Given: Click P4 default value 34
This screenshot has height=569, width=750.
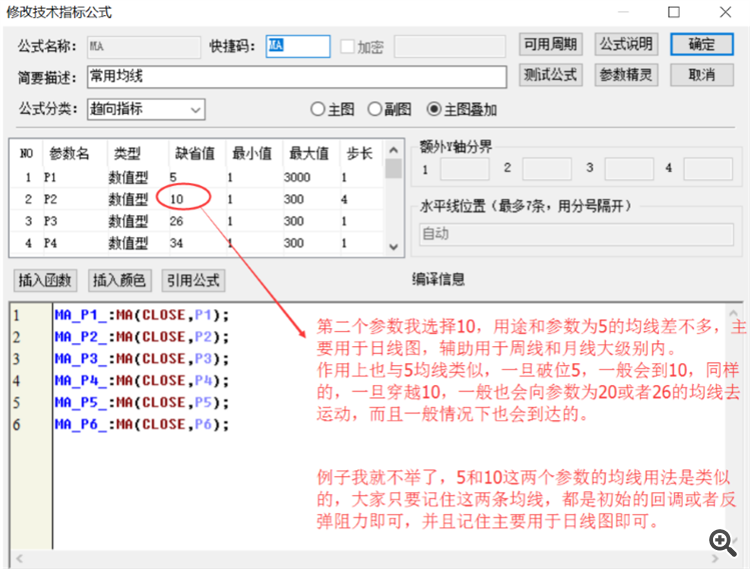Looking at the screenshot, I should tap(176, 243).
